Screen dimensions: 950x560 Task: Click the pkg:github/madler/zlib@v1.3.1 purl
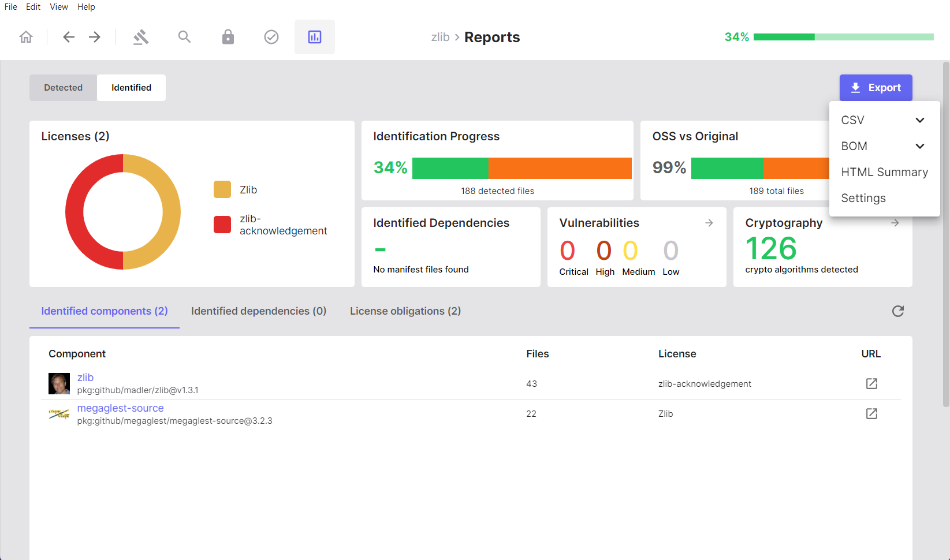click(x=137, y=390)
